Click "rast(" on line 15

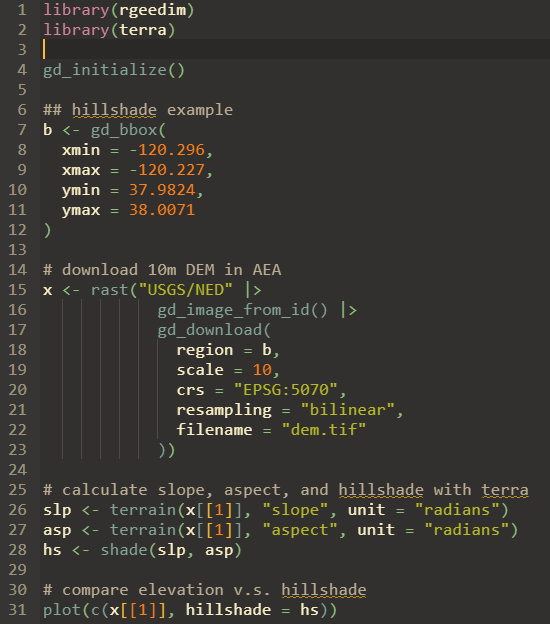[114, 290]
